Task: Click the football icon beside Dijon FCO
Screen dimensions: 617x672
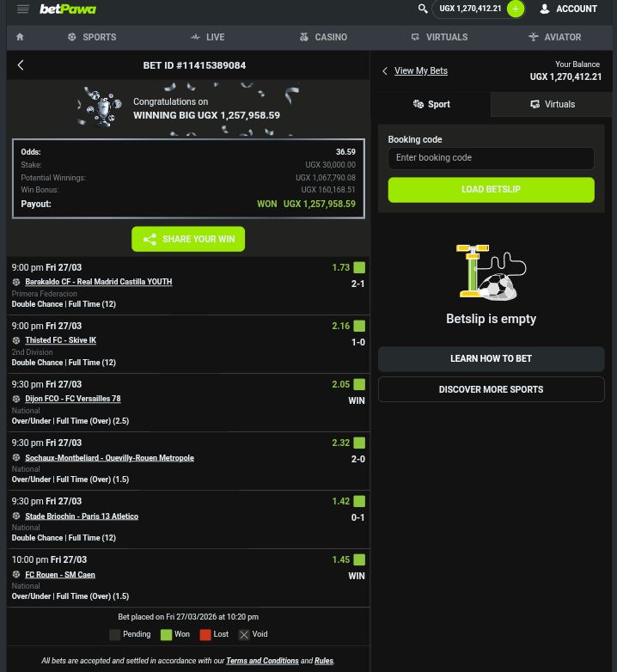Action: coord(16,399)
